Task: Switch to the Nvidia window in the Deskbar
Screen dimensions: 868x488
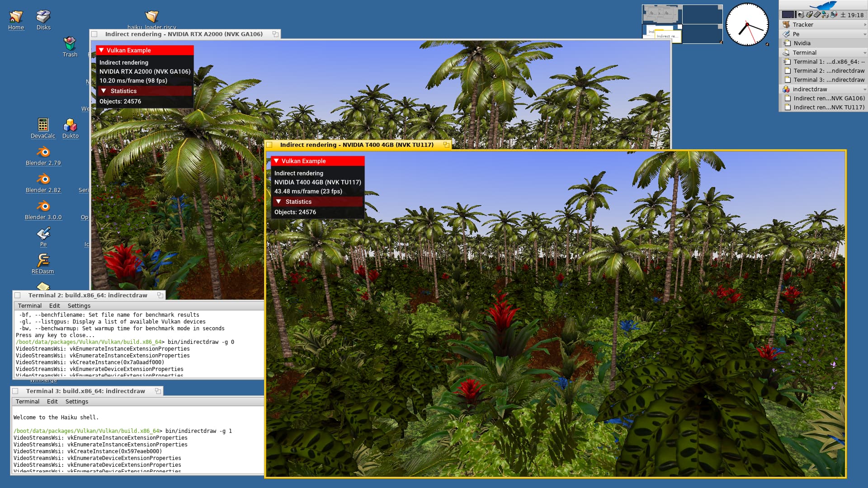Action: [x=823, y=43]
